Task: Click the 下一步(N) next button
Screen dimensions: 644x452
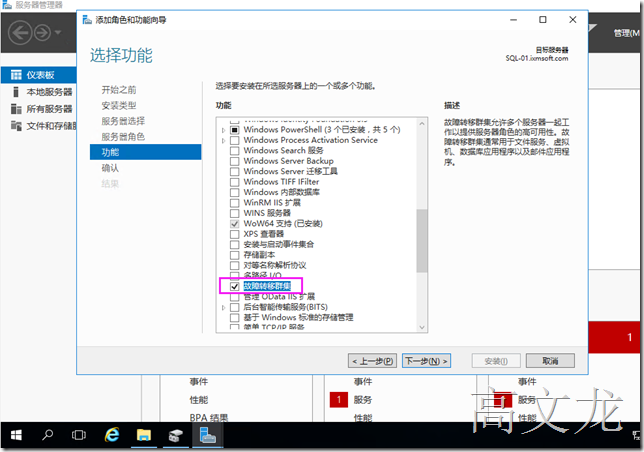Action: click(x=426, y=361)
